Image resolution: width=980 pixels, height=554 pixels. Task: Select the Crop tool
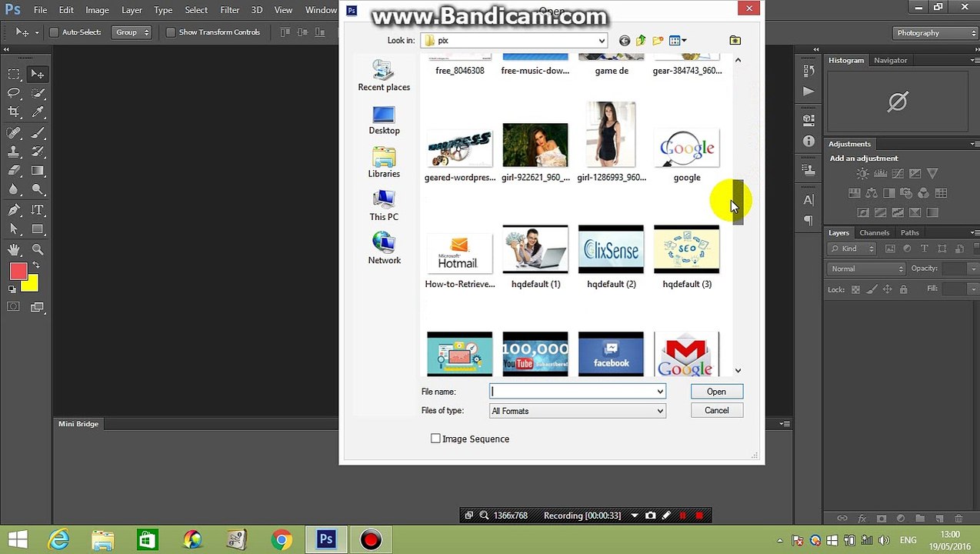click(14, 112)
